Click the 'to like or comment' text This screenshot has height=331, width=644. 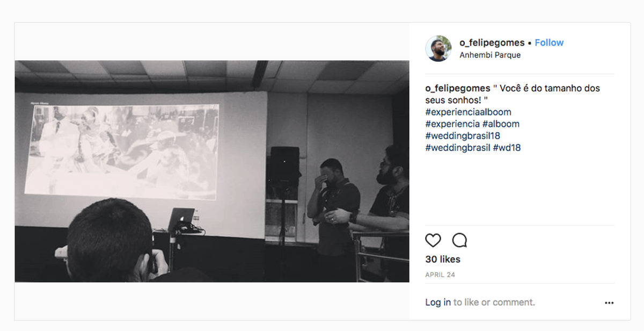(494, 303)
